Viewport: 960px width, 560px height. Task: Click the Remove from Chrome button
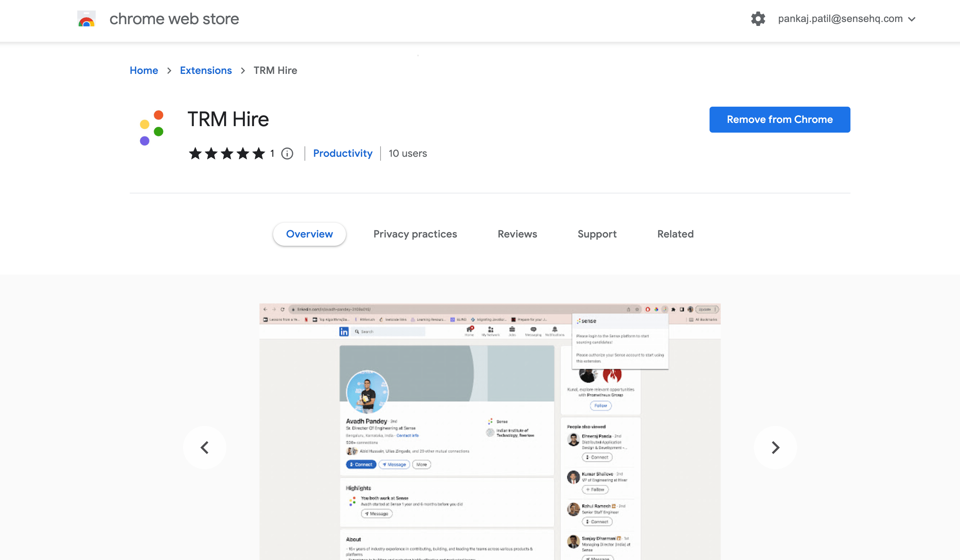pos(779,119)
